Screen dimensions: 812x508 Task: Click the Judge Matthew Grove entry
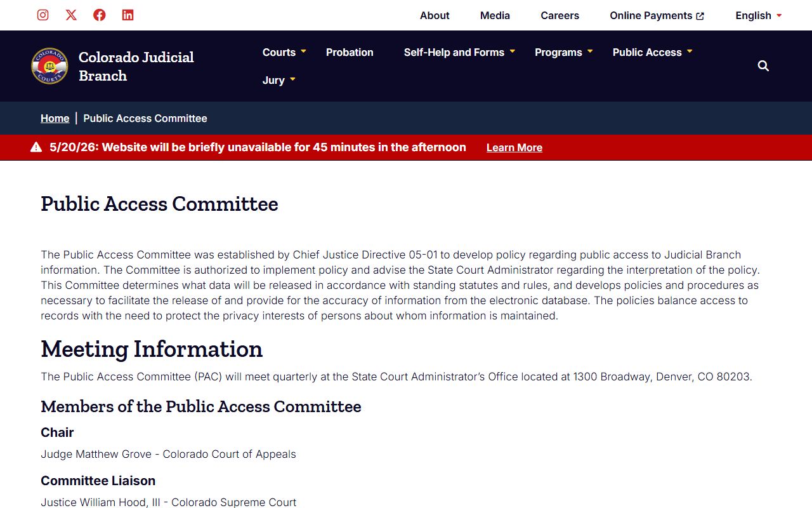[x=168, y=454]
